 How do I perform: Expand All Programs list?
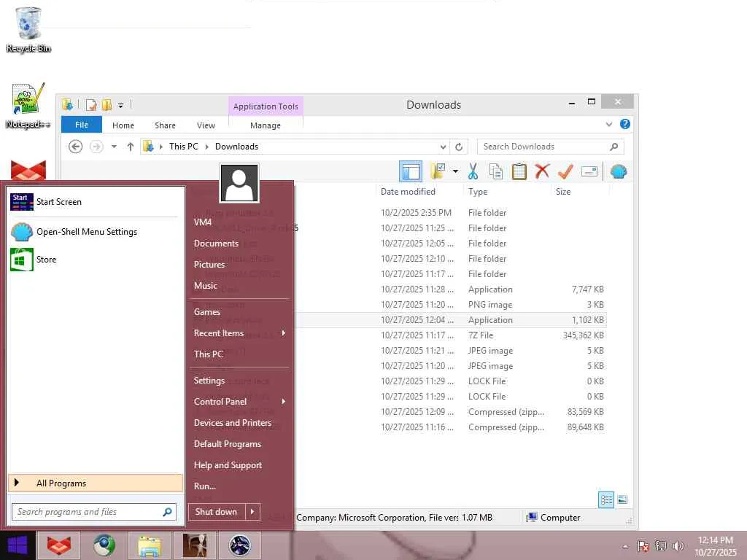[96, 483]
